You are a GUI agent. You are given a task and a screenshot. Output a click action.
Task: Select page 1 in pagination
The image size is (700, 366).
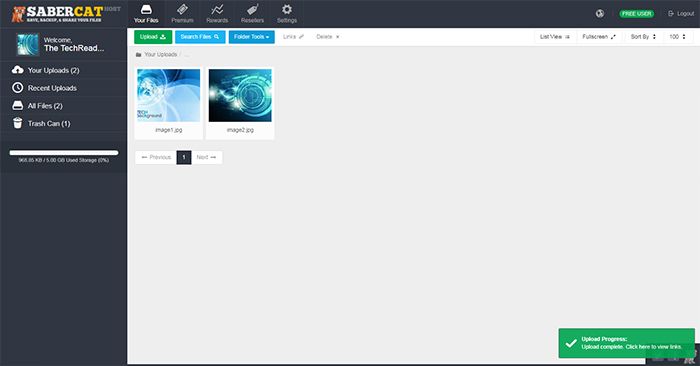(184, 157)
